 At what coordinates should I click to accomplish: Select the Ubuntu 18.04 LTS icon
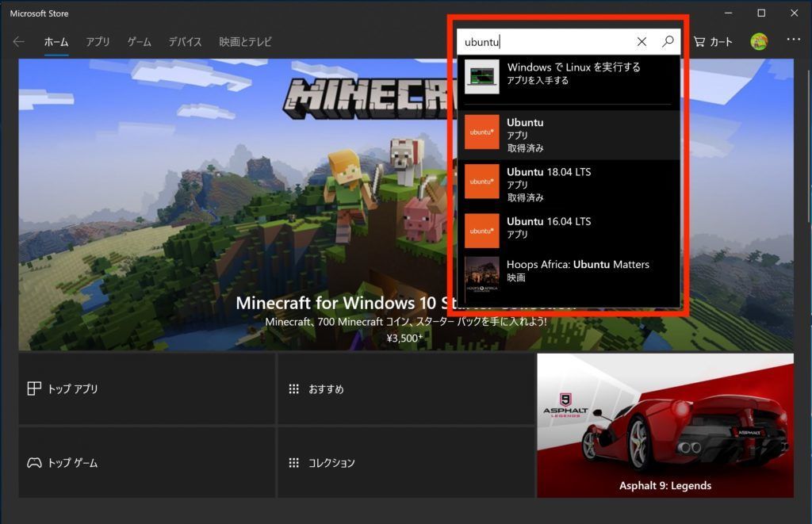click(x=481, y=182)
